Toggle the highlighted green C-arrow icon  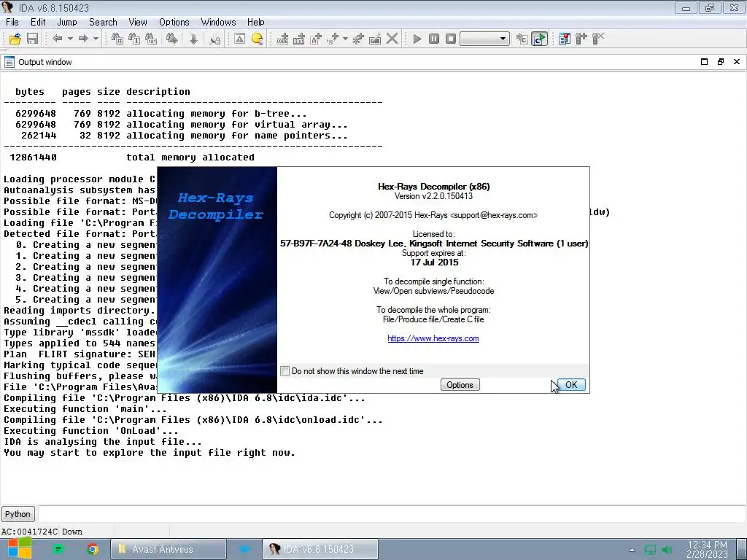[x=539, y=39]
